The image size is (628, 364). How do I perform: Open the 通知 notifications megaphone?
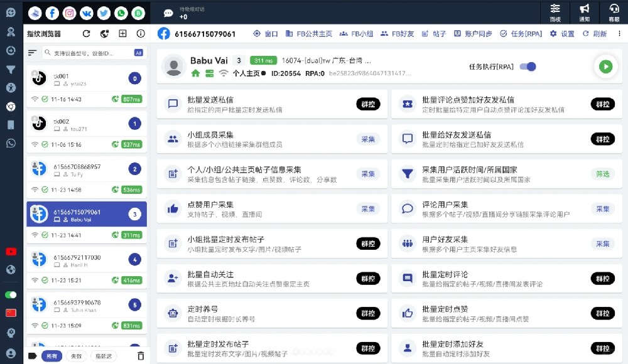point(584,13)
